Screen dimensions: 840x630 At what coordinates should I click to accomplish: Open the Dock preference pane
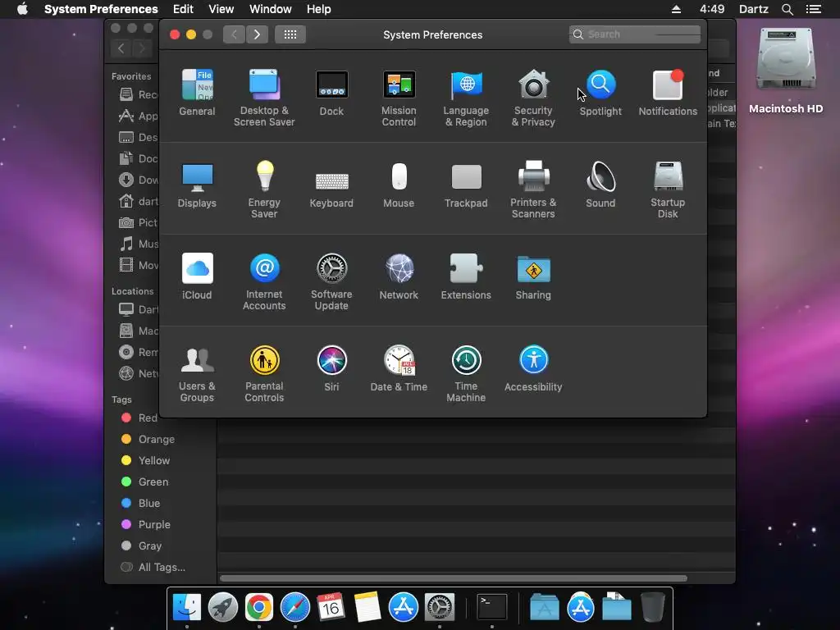[x=331, y=93]
